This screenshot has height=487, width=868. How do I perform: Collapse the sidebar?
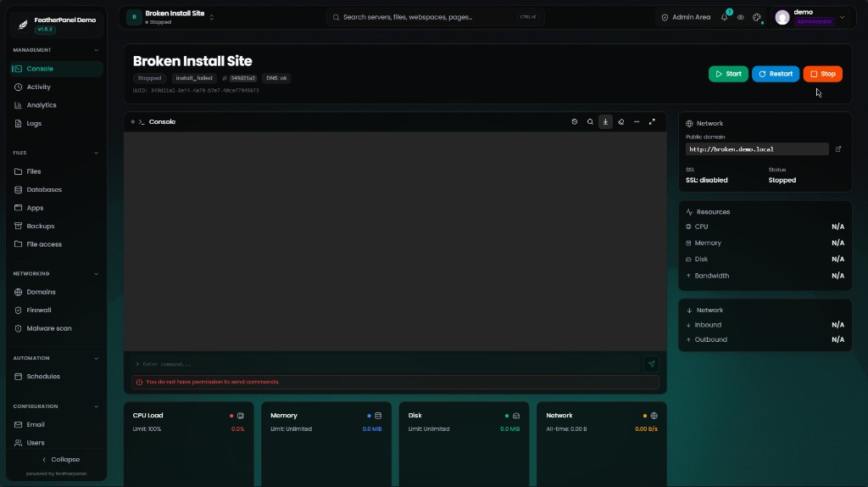[x=61, y=459]
